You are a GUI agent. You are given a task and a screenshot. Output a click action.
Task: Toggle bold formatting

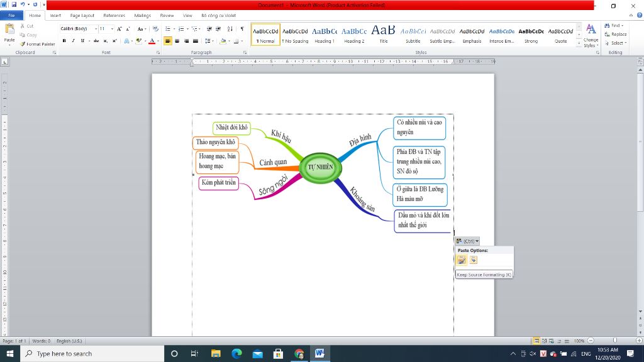(x=64, y=41)
